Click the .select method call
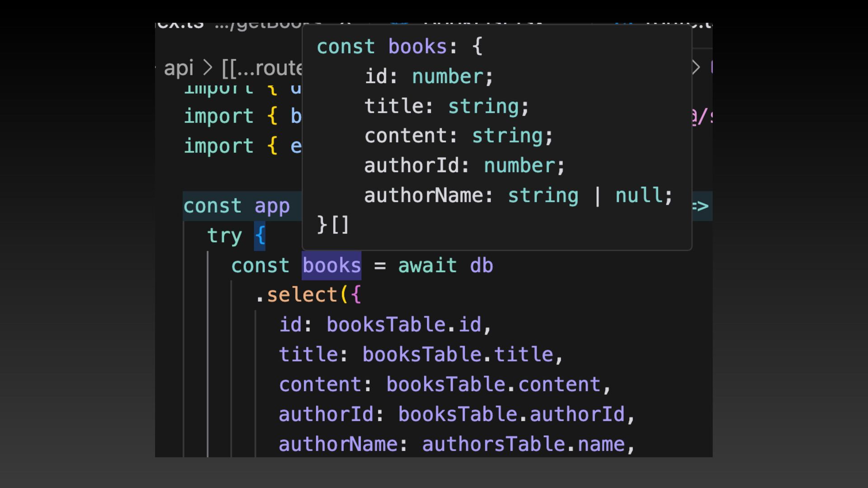Screen dimensions: 868x488 302,295
